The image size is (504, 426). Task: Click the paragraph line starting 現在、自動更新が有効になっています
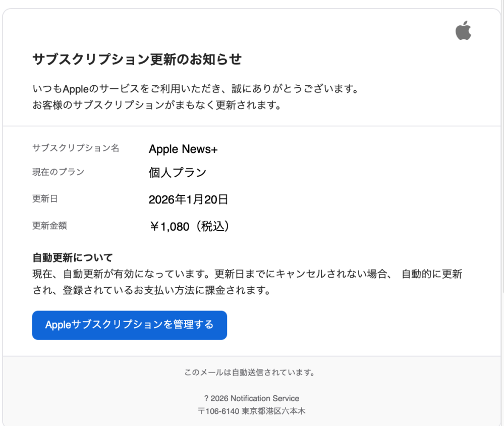point(248,274)
